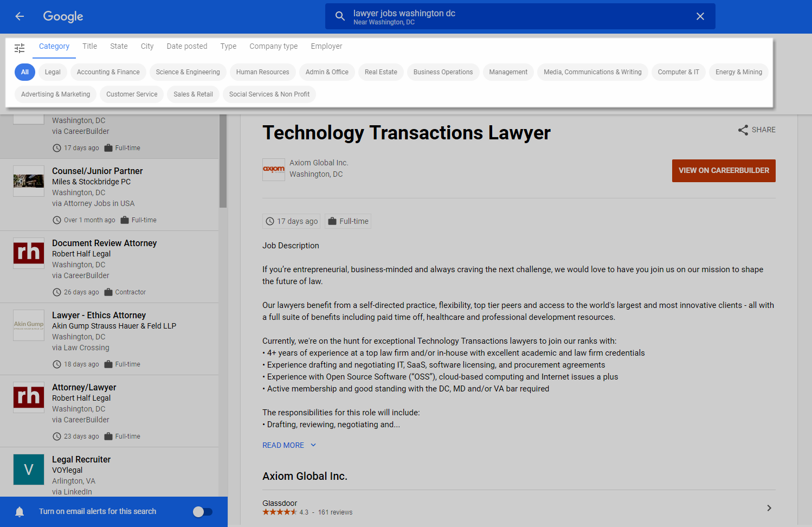Viewport: 812px width, 527px height.
Task: Select the Legal category chip
Action: click(53, 72)
